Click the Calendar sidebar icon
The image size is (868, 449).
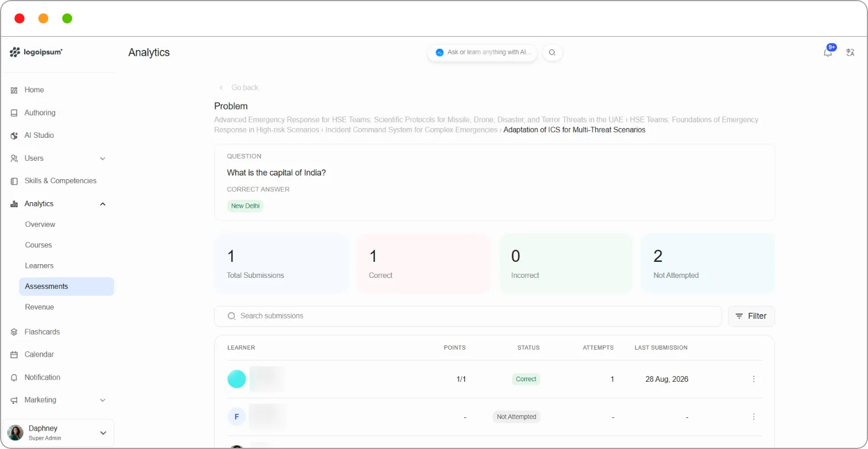click(x=14, y=355)
